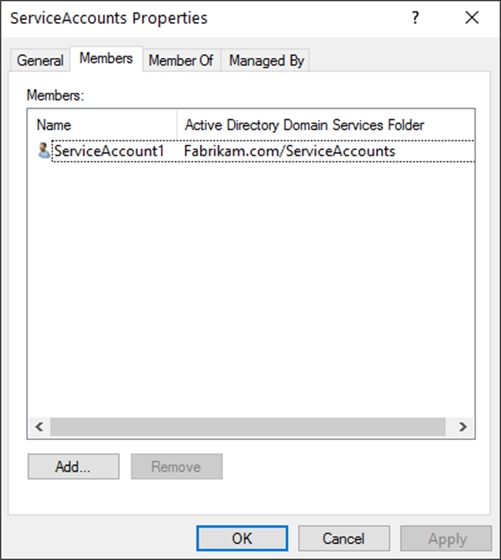Screen dimensions: 501x560
Task: Confirm with the OK button
Action: [242, 538]
